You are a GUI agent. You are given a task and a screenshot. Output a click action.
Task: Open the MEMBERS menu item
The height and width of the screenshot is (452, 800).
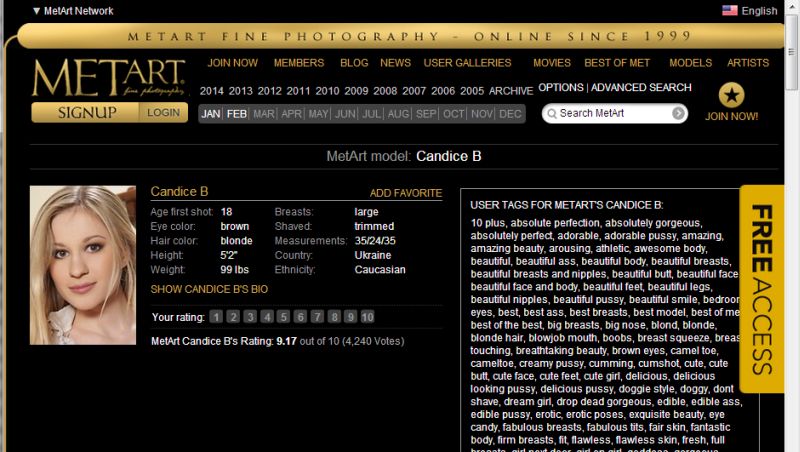(x=299, y=63)
